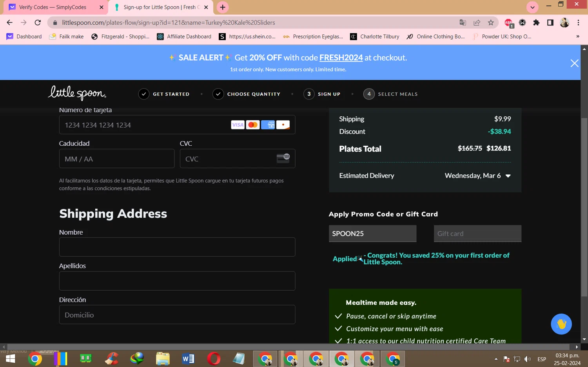Go to the Get Started step
Viewport: 588px width, 367px height.
coord(164,94)
